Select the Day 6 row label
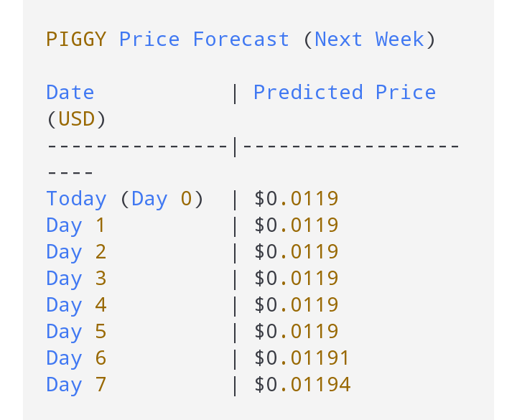This screenshot has height=420, width=517. coord(76,358)
